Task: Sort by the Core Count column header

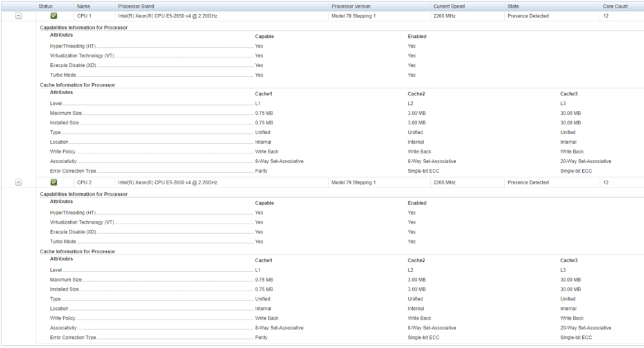Action: (x=615, y=6)
